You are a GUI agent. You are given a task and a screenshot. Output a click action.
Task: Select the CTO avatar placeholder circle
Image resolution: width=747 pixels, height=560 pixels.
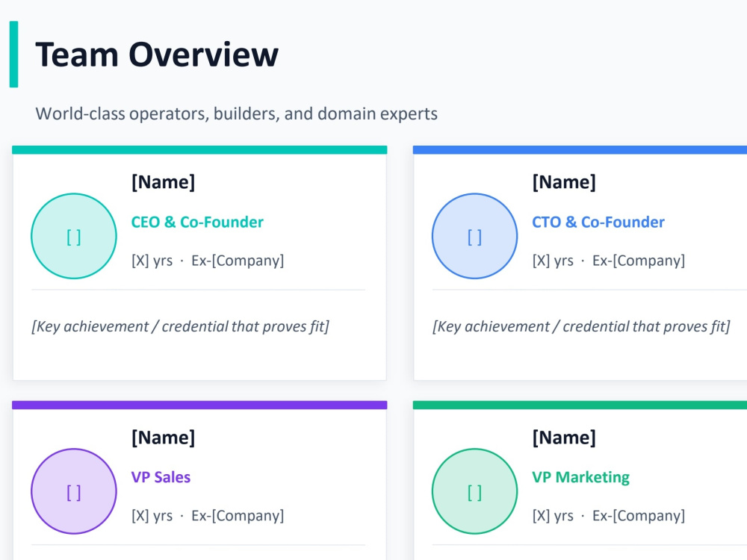(475, 236)
